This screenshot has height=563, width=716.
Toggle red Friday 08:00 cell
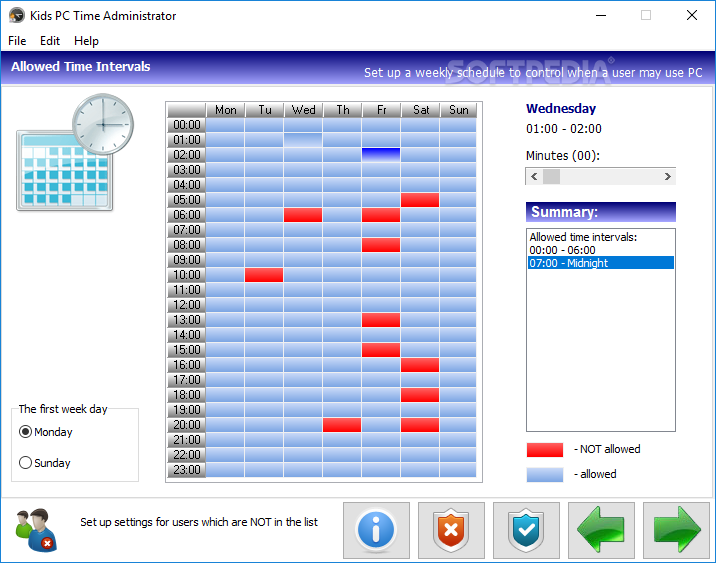(x=381, y=245)
